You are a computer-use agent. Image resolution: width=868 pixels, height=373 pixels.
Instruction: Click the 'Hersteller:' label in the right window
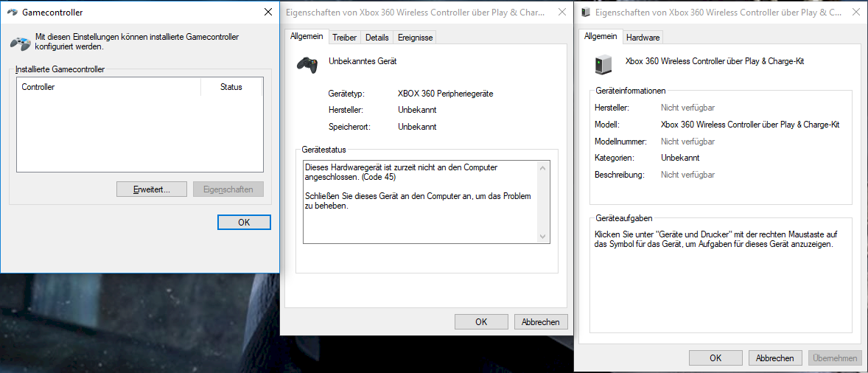[612, 108]
